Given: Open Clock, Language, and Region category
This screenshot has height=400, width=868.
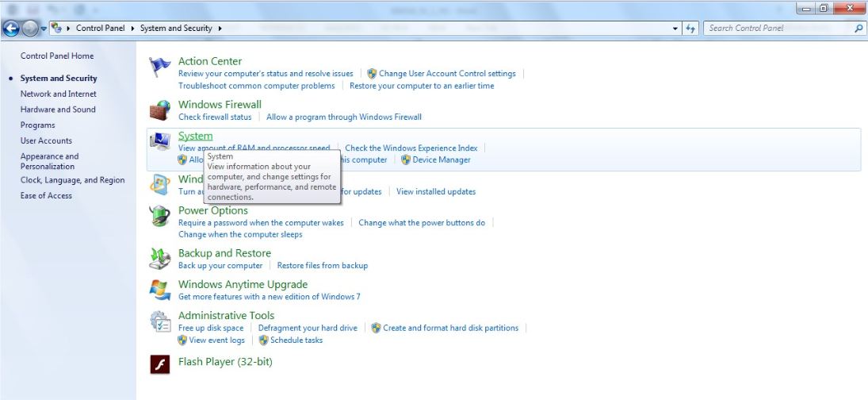Looking at the screenshot, I should (x=72, y=180).
